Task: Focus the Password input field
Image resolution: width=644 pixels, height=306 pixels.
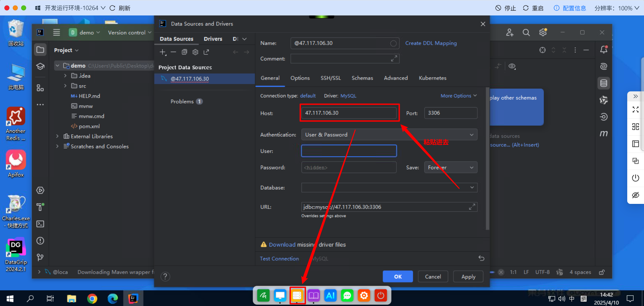Action: point(349,167)
